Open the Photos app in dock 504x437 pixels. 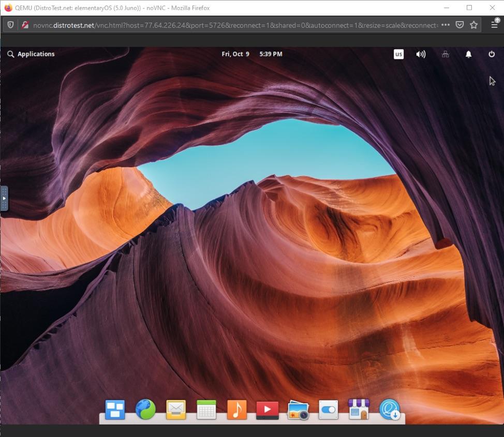pyautogui.click(x=298, y=410)
